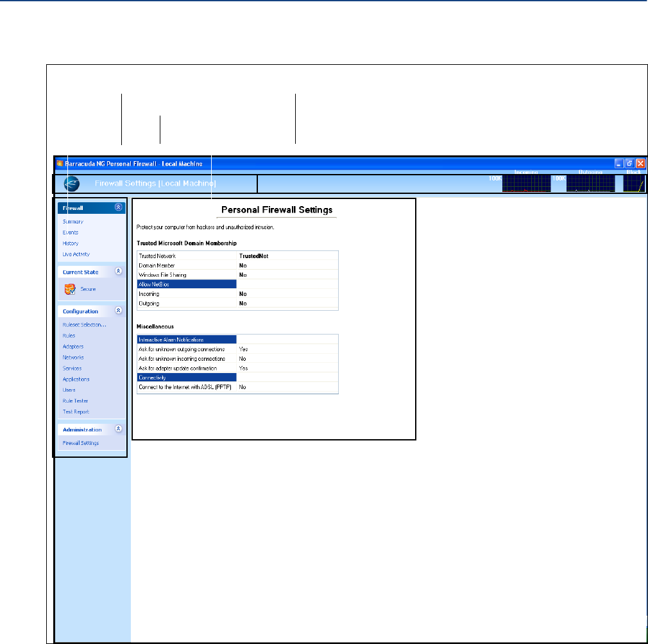Open the Summary page
Viewport: 648px width, 644px height.
point(72,222)
